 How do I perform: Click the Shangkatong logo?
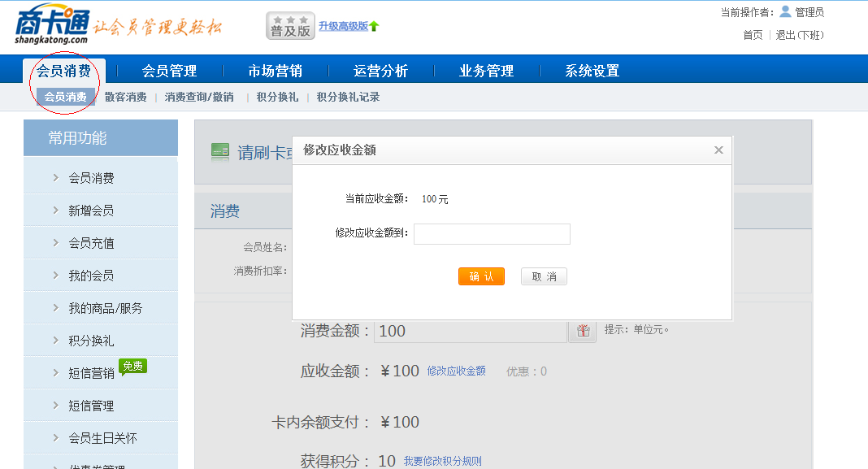(50, 24)
